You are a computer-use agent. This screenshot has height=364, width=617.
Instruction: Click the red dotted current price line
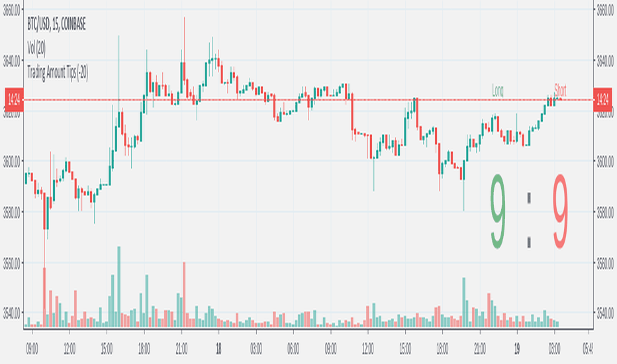click(308, 100)
